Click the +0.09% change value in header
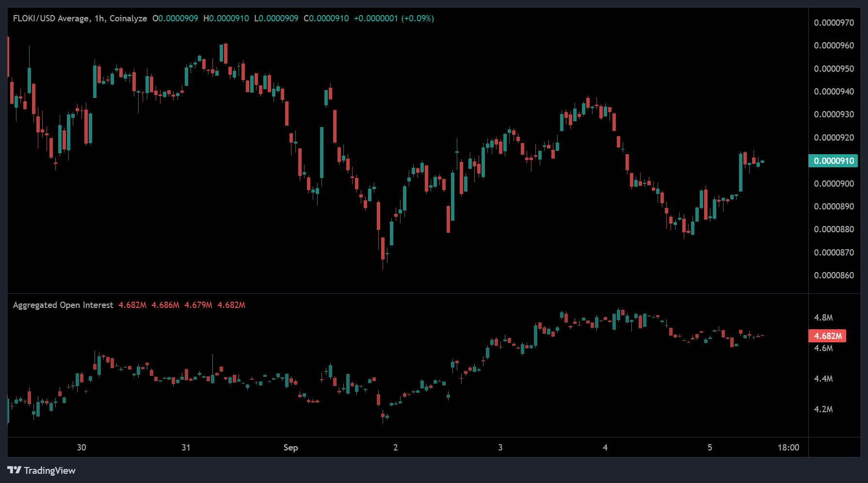The image size is (868, 483). (418, 18)
